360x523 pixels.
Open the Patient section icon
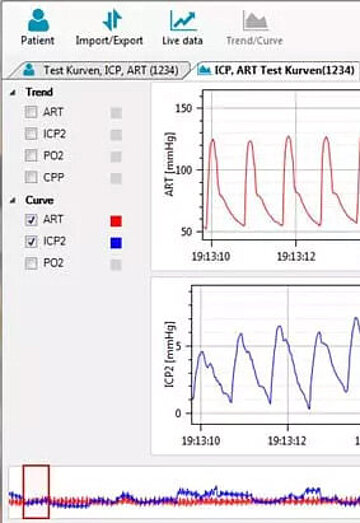tap(38, 20)
